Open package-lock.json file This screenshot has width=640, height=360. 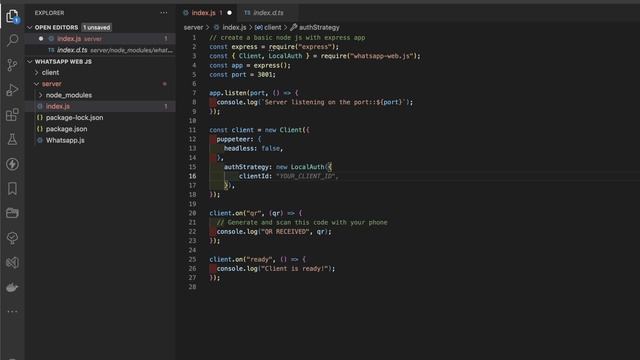tap(74, 118)
